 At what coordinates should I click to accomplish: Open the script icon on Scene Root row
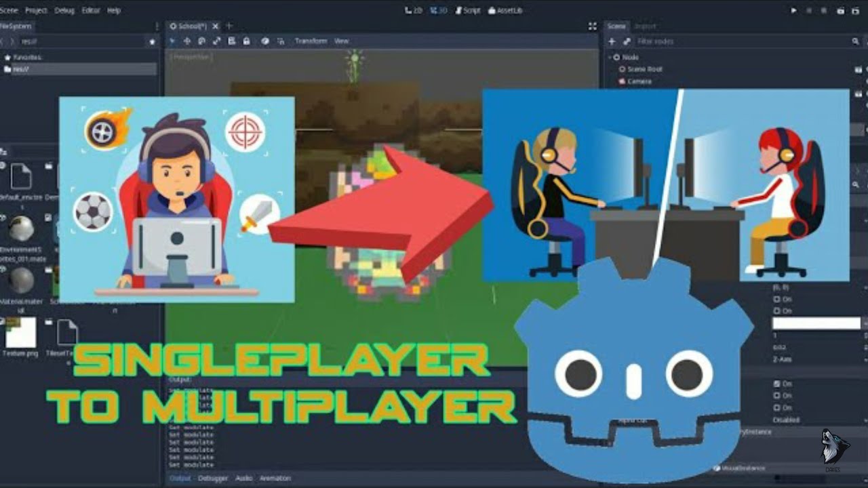pyautogui.click(x=859, y=69)
